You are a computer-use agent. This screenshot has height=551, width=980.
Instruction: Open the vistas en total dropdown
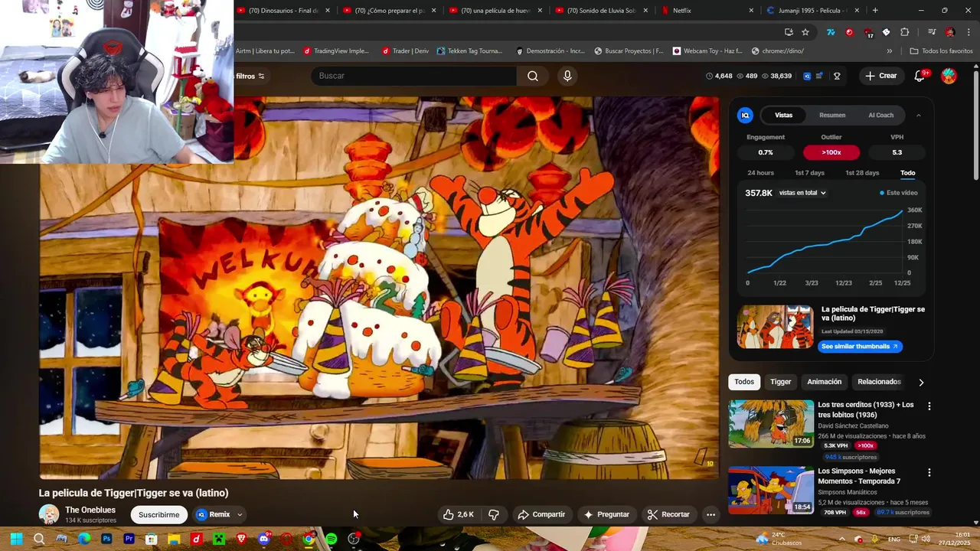click(802, 193)
